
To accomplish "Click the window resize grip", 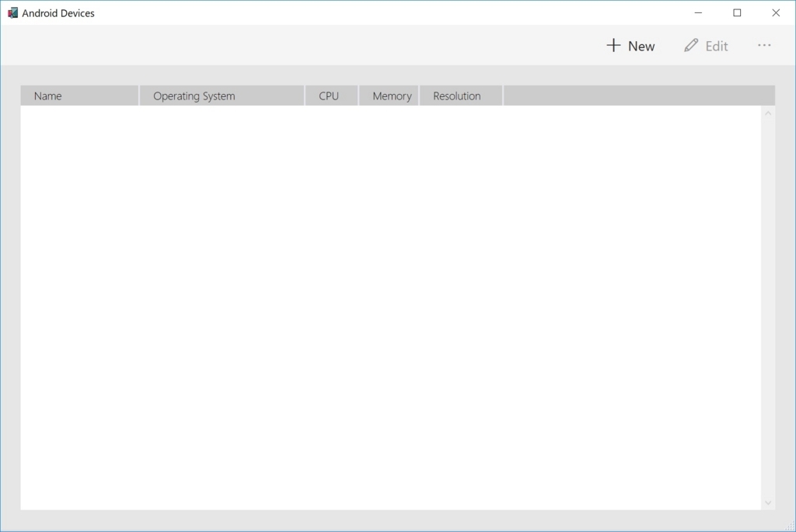I will 791,527.
